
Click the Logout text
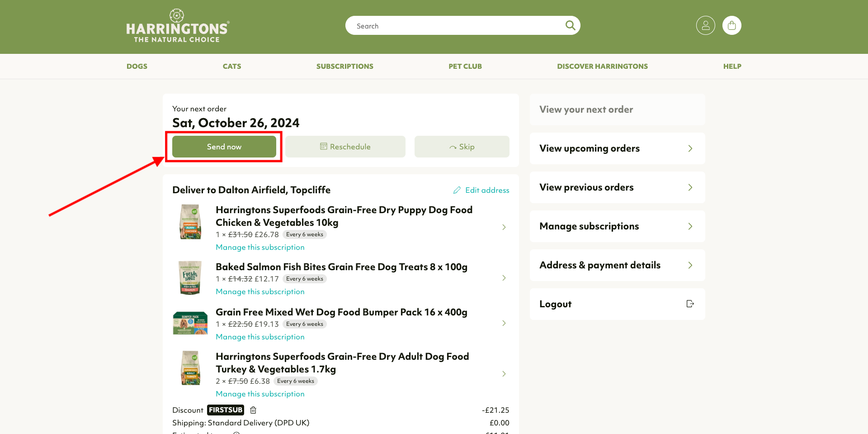click(555, 304)
